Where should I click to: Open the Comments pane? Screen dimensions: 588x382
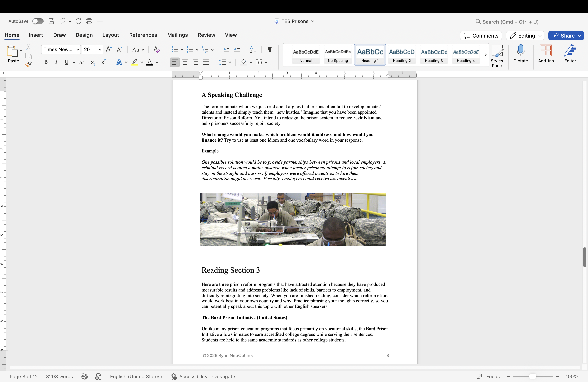481,36
